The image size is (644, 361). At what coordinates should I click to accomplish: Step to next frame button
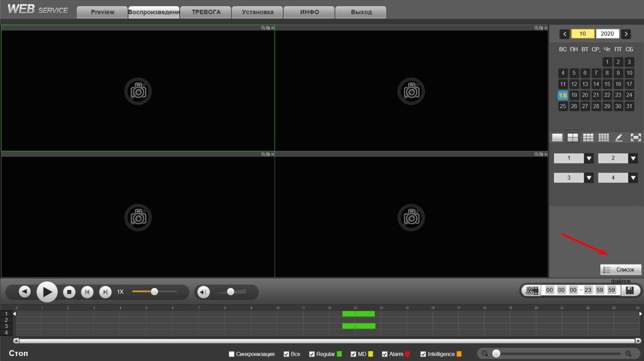[105, 292]
